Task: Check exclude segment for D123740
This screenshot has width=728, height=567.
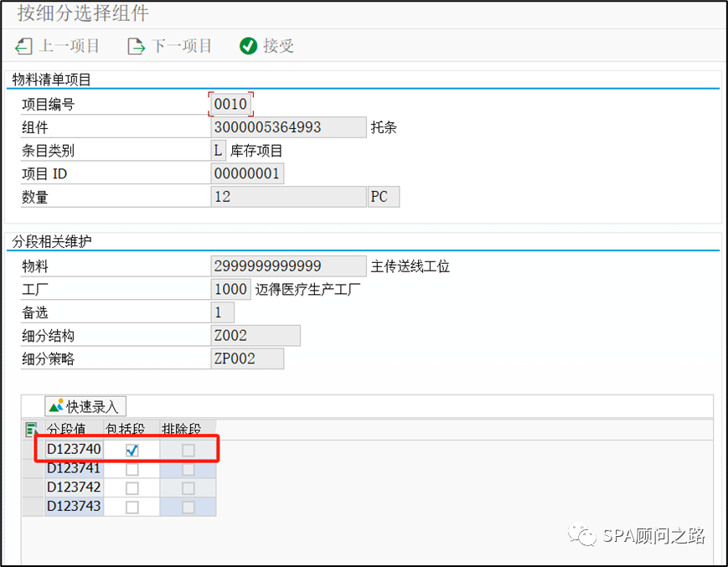Action: [188, 450]
